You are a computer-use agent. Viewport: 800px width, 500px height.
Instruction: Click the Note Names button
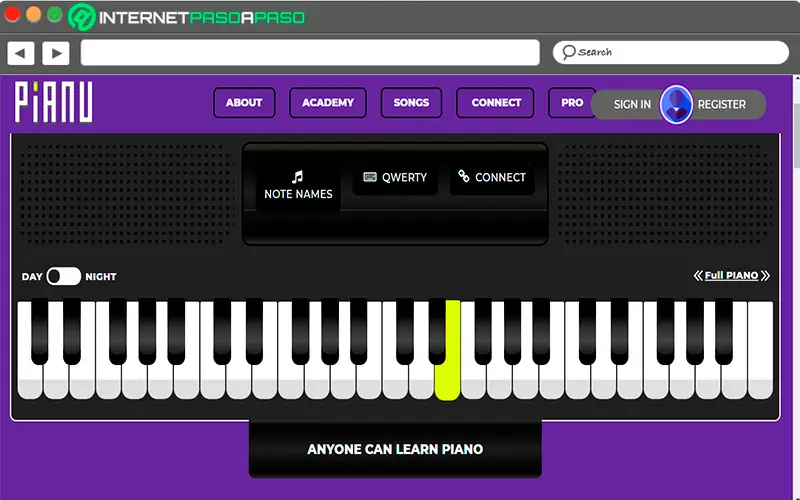click(x=298, y=185)
